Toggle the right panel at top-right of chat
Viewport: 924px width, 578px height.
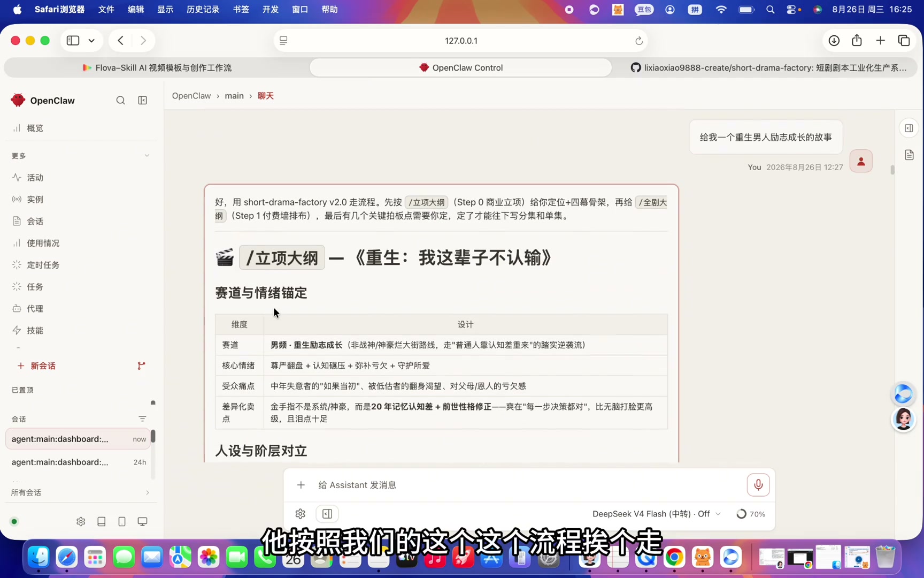point(909,128)
